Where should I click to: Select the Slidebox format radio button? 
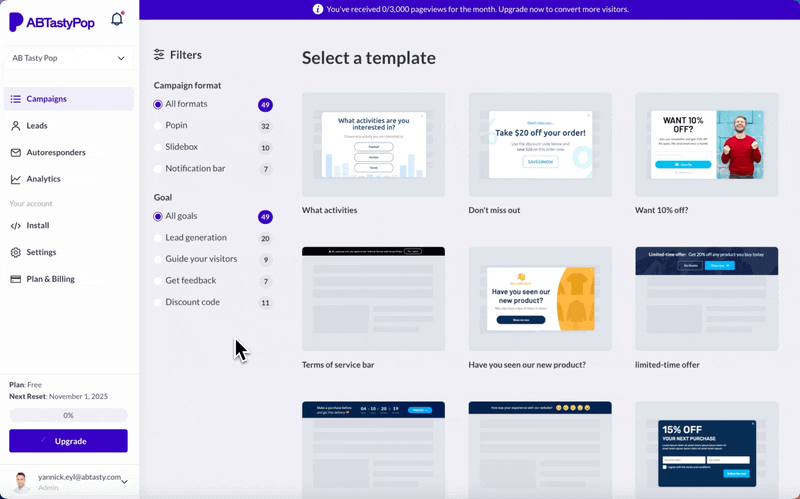[158, 148]
